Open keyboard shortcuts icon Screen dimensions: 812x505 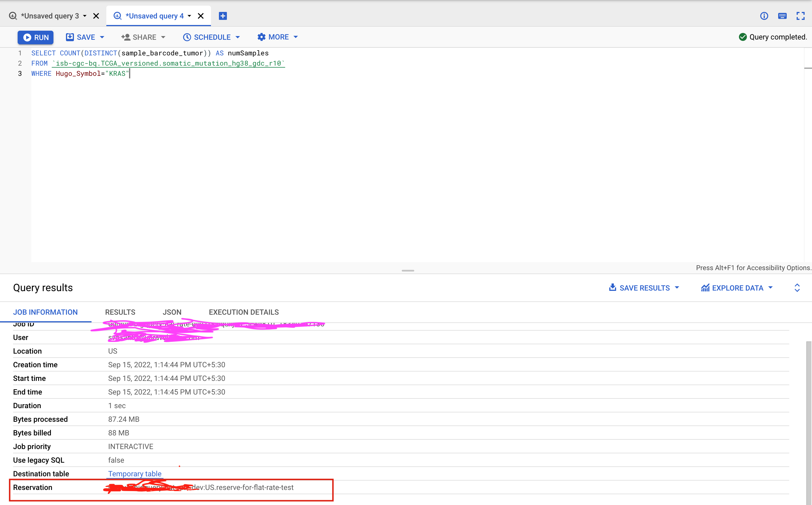(x=782, y=16)
